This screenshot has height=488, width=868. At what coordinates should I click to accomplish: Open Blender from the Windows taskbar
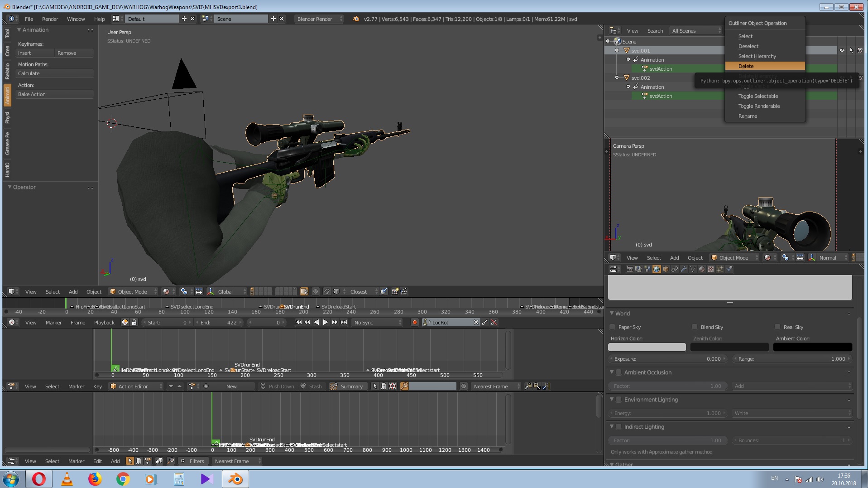pos(235,479)
